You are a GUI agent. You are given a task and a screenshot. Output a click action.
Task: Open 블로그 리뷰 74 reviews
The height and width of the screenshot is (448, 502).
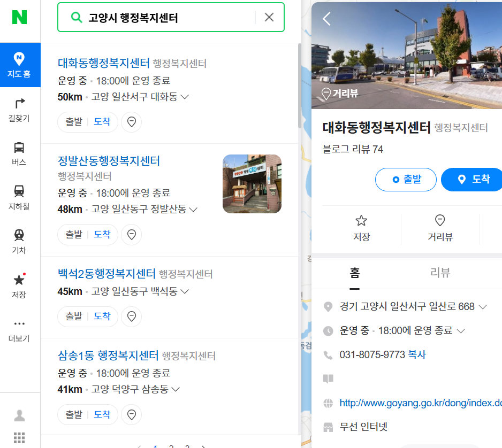coord(353,149)
